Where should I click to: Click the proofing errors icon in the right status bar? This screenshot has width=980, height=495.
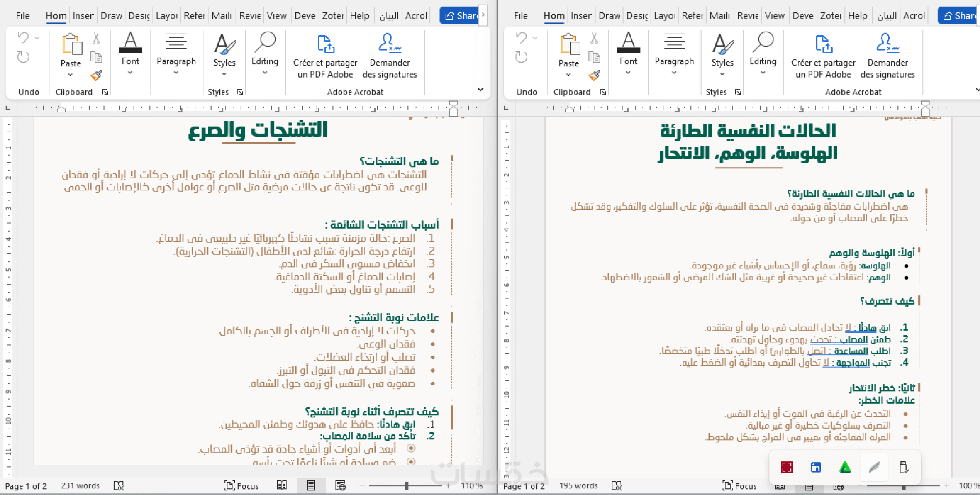[x=617, y=486]
